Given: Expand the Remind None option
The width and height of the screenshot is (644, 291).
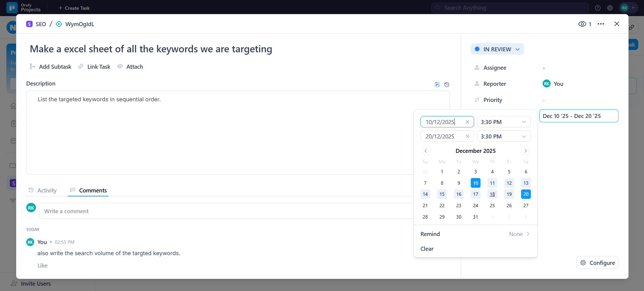Looking at the screenshot, I should tap(519, 234).
